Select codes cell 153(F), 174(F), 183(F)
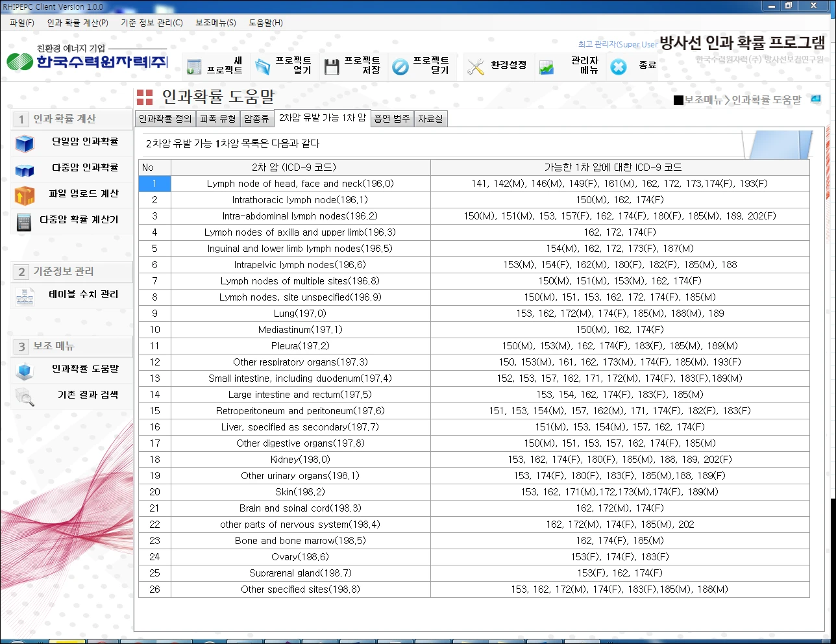 tap(620, 557)
